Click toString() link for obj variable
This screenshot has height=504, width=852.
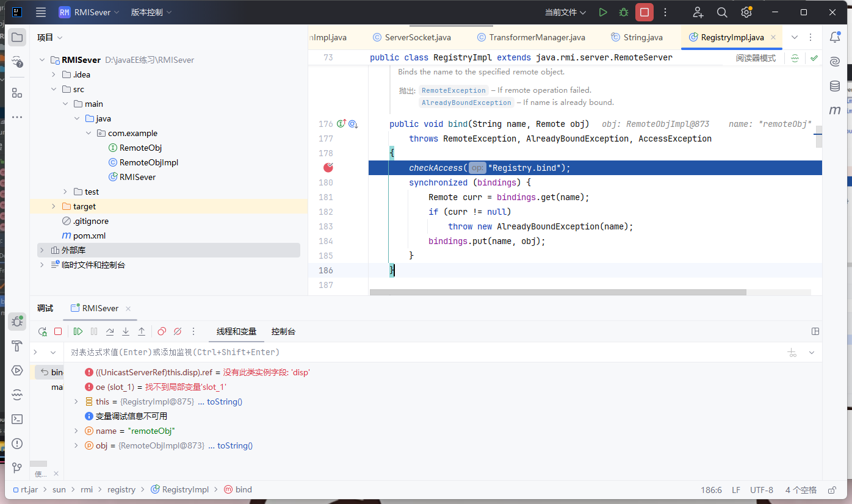pyautogui.click(x=234, y=445)
